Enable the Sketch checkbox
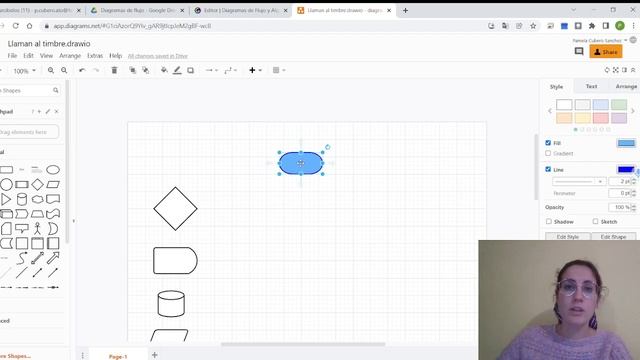 (595, 221)
